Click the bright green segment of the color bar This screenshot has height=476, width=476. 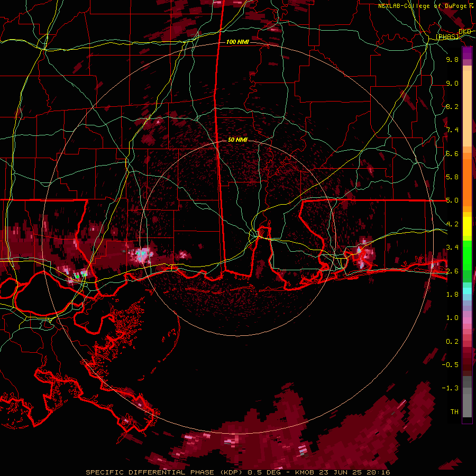point(467,254)
